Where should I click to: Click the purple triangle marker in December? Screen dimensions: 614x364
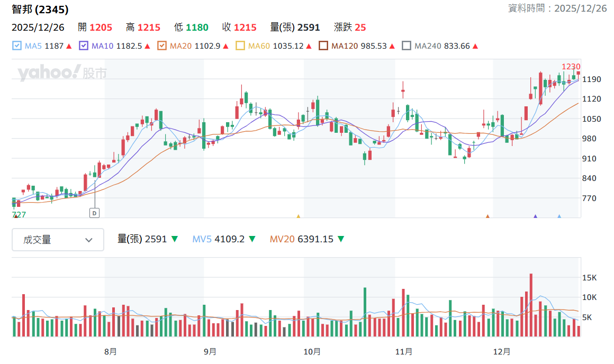tap(535, 216)
